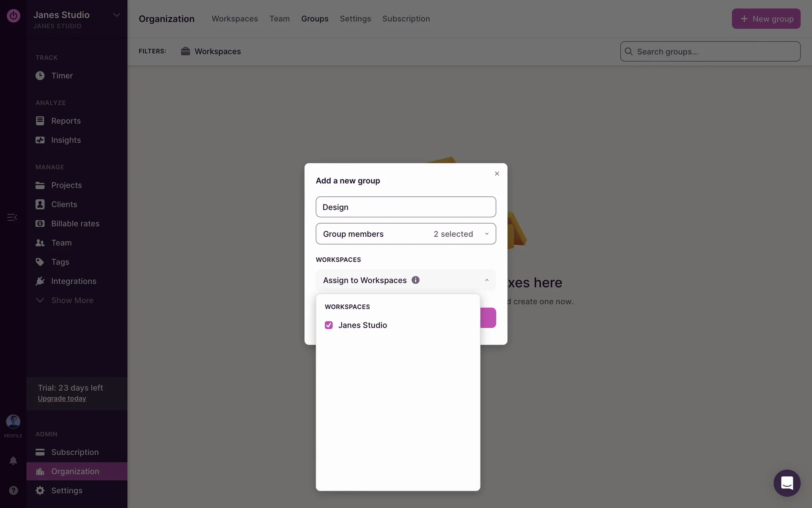Click the Timer clock icon in sidebar
Image resolution: width=812 pixels, height=508 pixels.
tap(40, 76)
